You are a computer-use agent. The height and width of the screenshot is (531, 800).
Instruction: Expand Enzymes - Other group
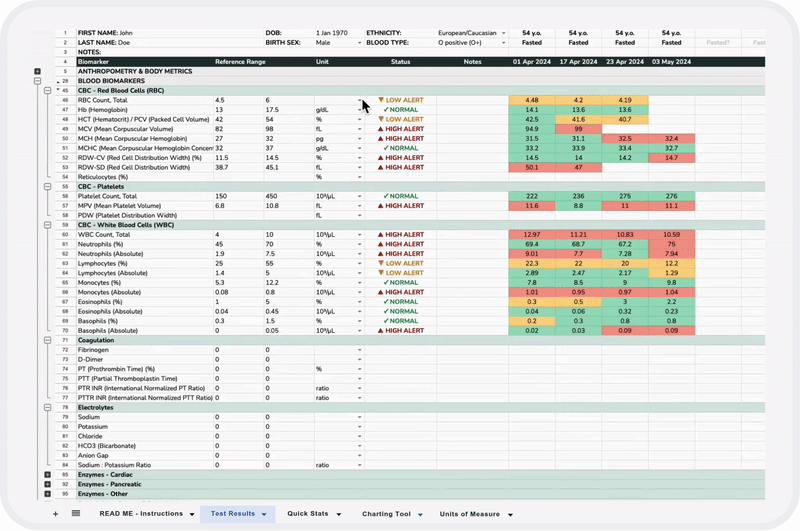(47, 494)
